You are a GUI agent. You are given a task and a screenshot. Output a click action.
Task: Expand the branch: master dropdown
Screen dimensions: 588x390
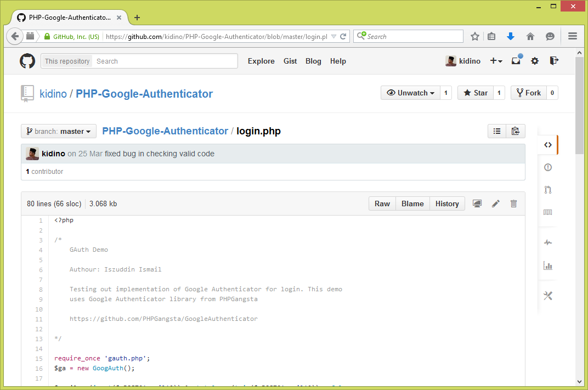pos(59,131)
